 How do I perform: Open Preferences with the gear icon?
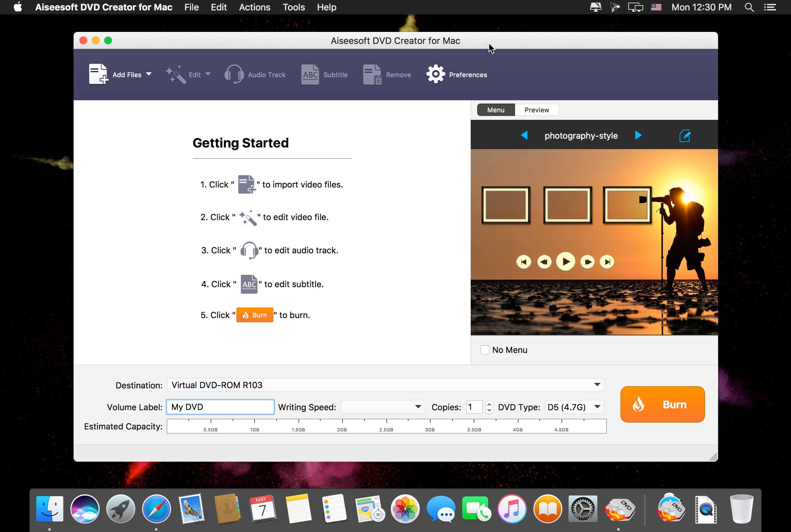436,74
